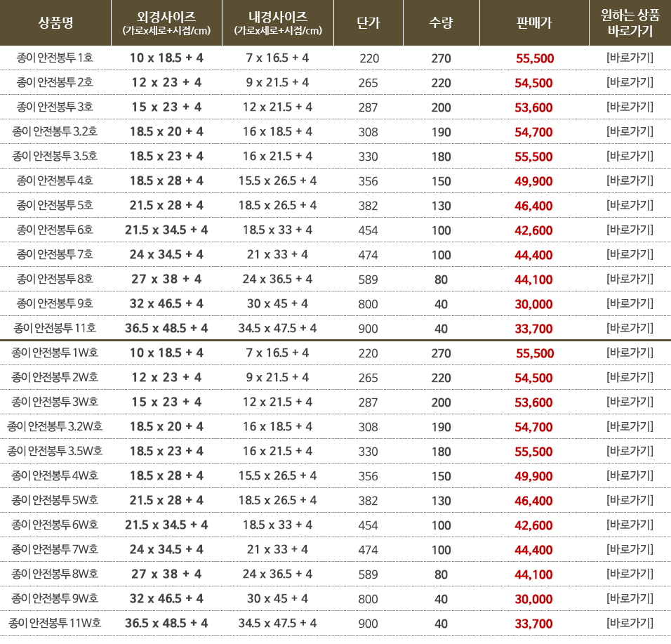Follow [바로가기] in the 종이 안전봉투 3.5W호 row
Image resolution: width=671 pixels, height=644 pixels.
630,451
